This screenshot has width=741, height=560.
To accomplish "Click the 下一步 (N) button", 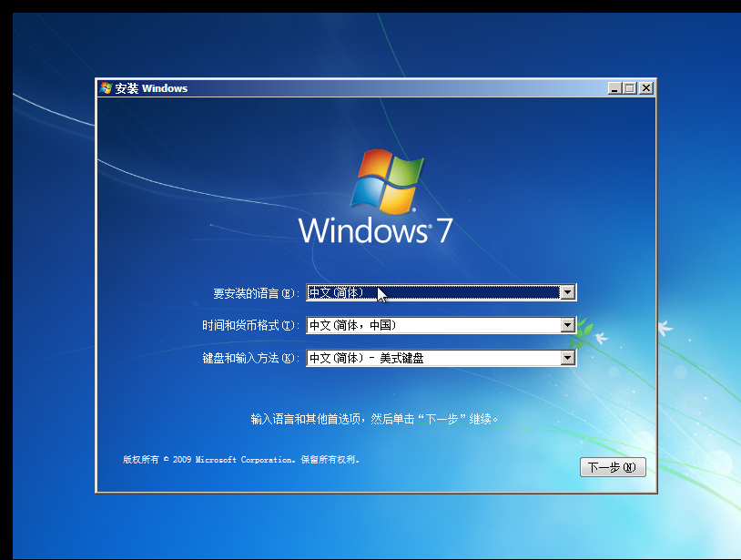I will point(613,467).
